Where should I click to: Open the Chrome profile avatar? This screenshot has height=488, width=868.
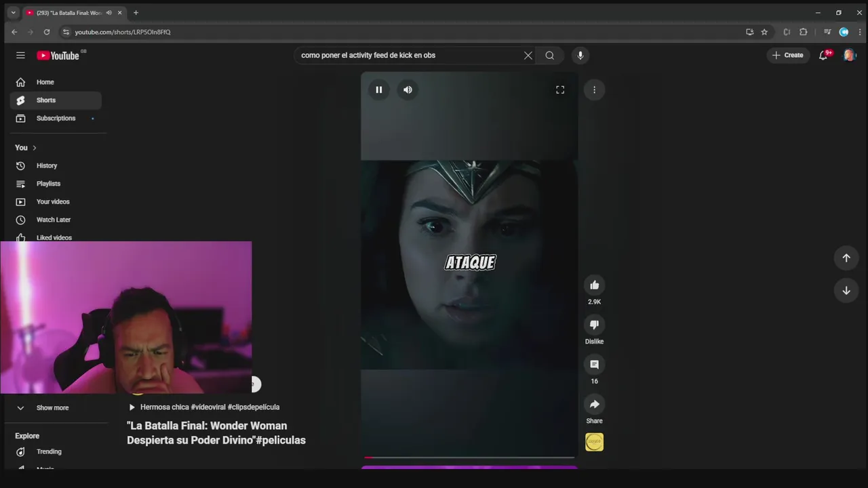point(844,32)
